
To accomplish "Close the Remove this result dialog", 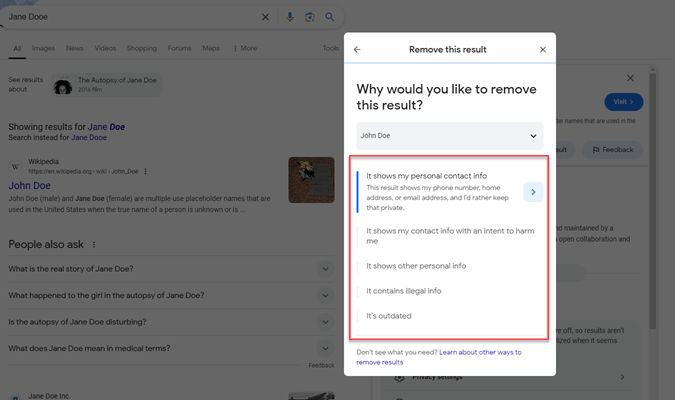I will click(543, 50).
